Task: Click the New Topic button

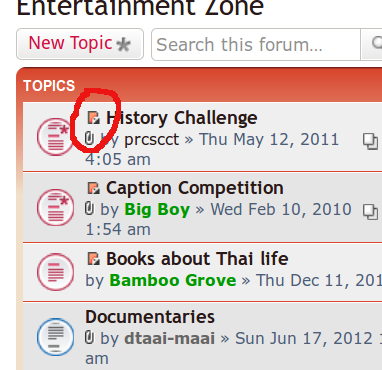Action: [80, 44]
